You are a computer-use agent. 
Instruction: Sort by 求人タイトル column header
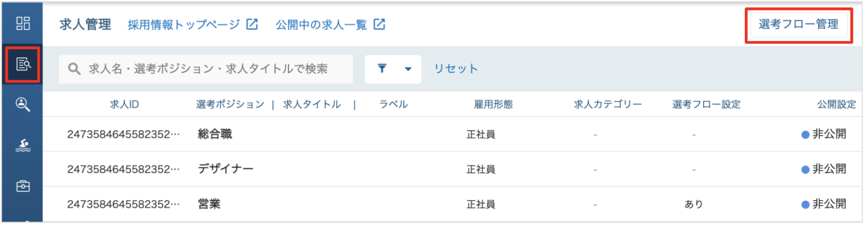pyautogui.click(x=312, y=104)
